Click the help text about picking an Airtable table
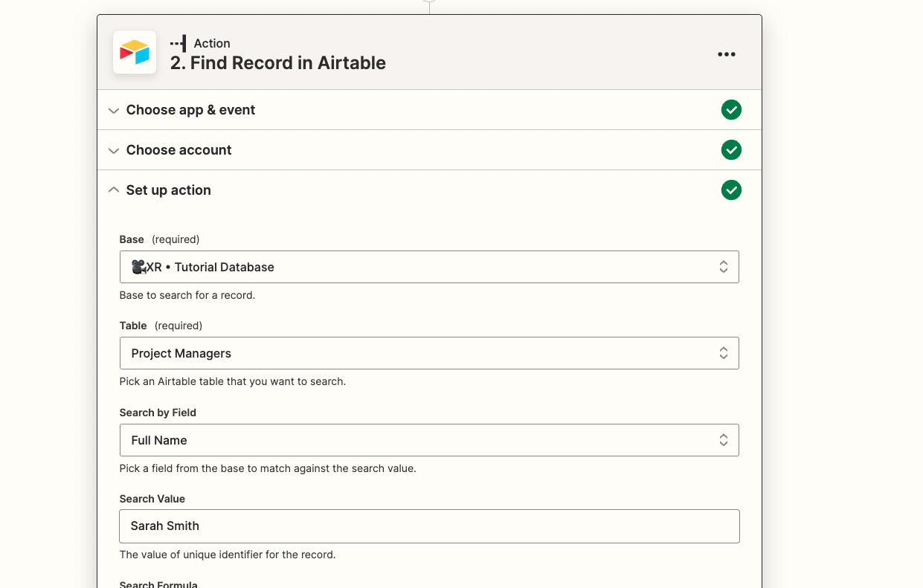The height and width of the screenshot is (588, 923). coord(233,381)
